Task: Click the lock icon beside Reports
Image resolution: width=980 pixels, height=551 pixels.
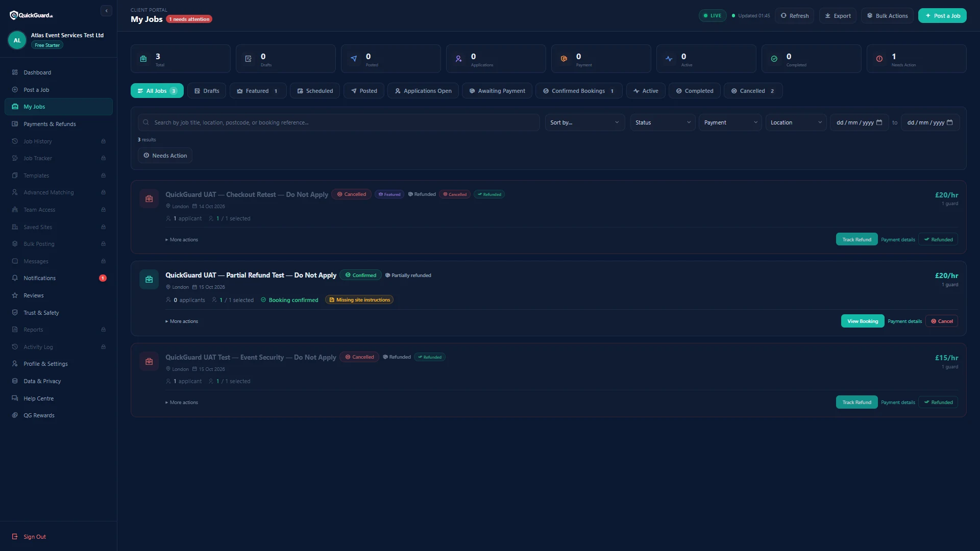Action: (x=103, y=330)
